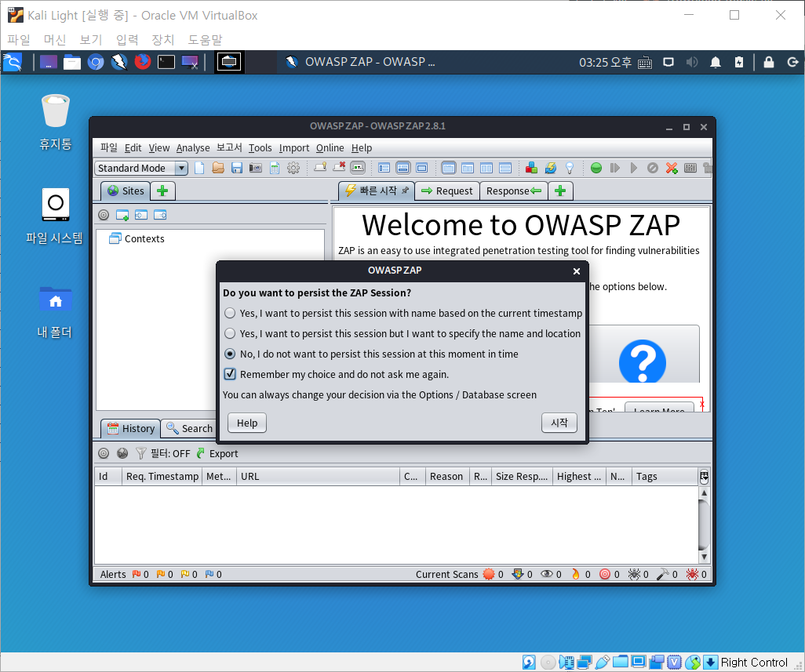The image size is (805, 672).
Task: Toggle the full layout window icon
Action: pos(422,168)
